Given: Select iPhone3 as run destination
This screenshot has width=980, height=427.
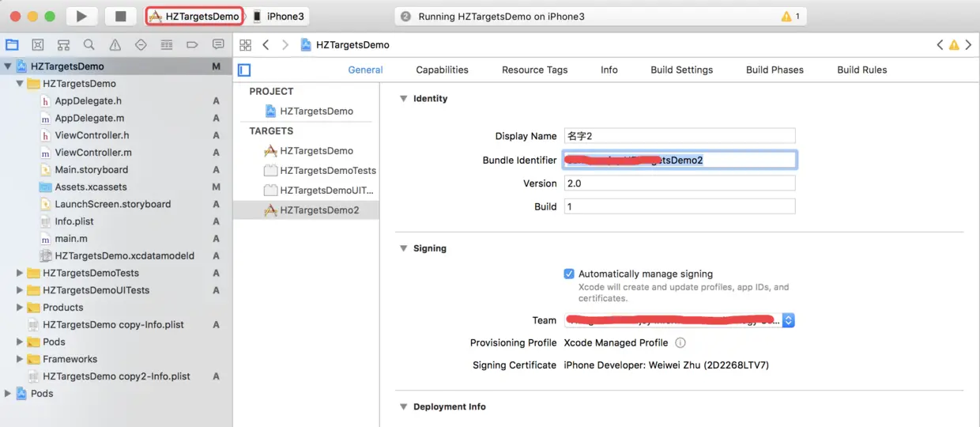Looking at the screenshot, I should click(279, 17).
